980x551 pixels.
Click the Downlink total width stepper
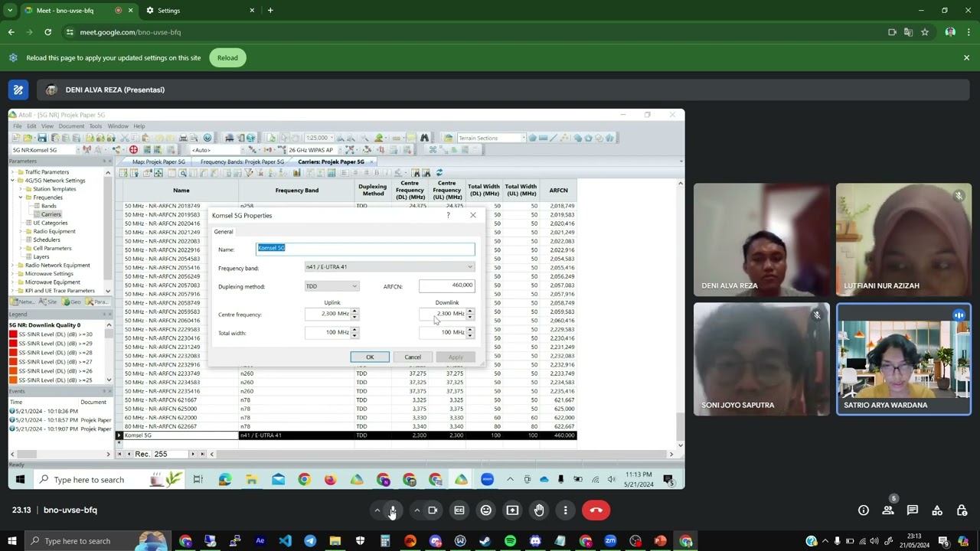click(x=470, y=332)
